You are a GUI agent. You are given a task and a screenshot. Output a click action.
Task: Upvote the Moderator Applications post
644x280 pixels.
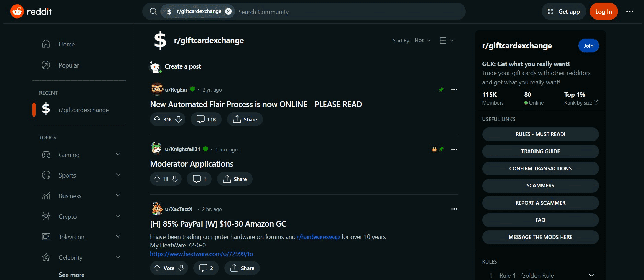click(x=157, y=179)
